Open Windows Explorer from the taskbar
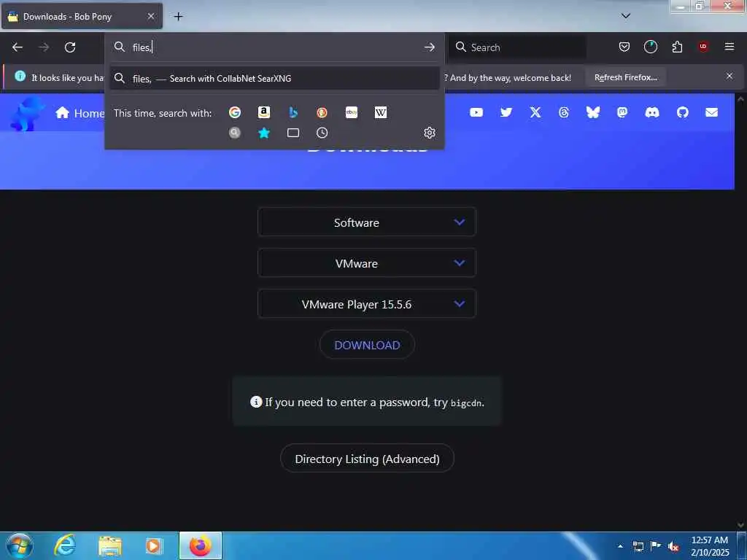This screenshot has width=747, height=560. coord(110,546)
